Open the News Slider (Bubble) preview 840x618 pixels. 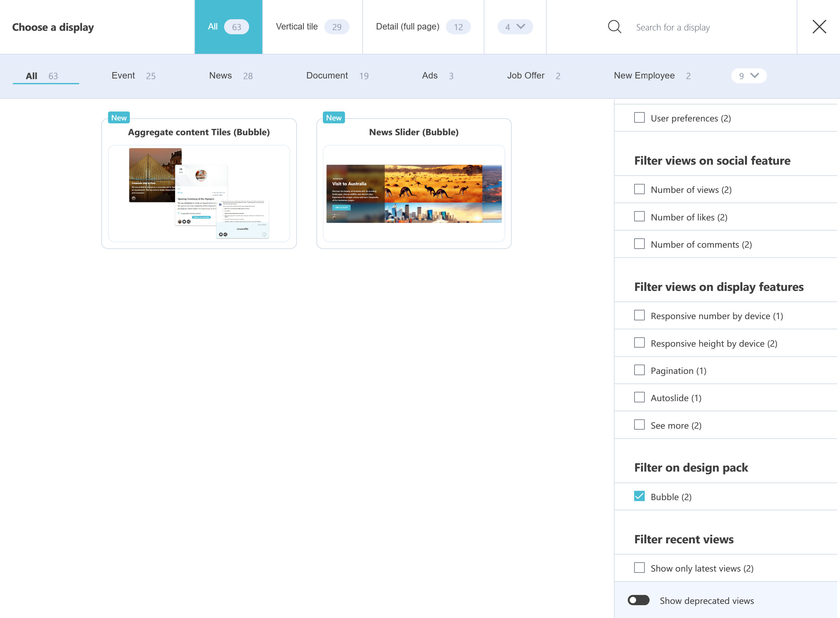click(x=414, y=194)
